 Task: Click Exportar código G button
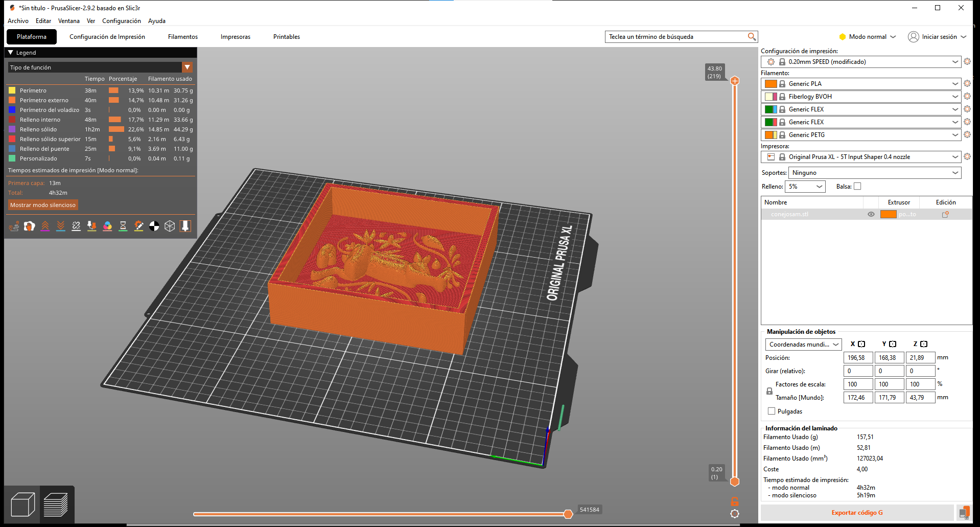[x=857, y=513]
